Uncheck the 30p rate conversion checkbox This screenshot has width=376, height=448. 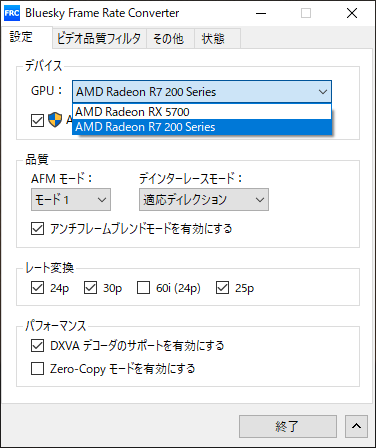click(90, 287)
